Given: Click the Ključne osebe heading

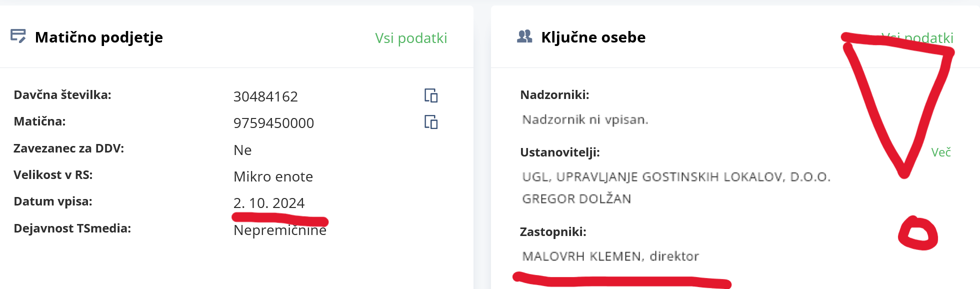Looking at the screenshot, I should click(593, 37).
